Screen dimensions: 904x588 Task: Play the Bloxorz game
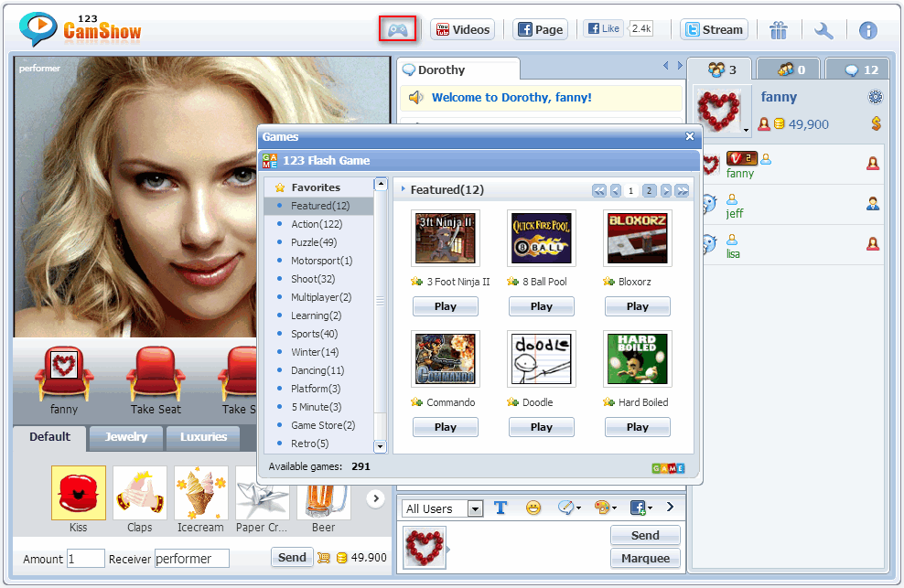[637, 306]
